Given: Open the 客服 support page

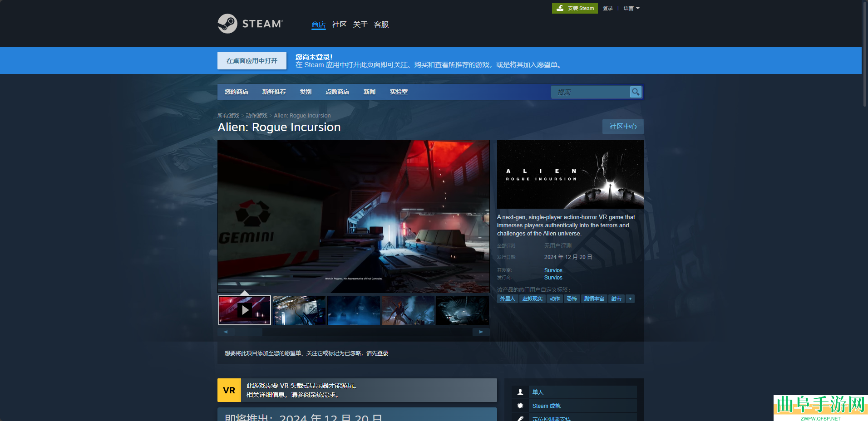Looking at the screenshot, I should (x=381, y=24).
